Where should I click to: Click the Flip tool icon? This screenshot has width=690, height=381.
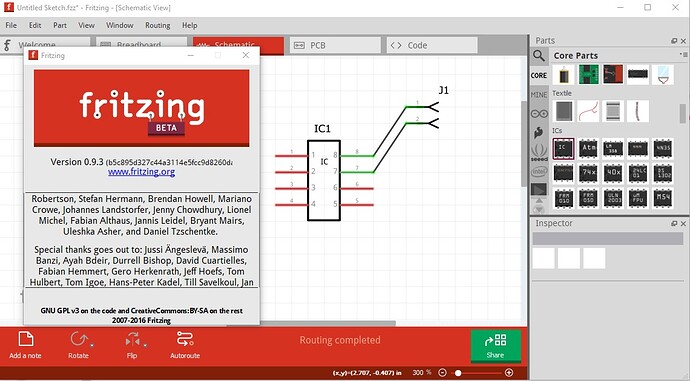click(132, 340)
